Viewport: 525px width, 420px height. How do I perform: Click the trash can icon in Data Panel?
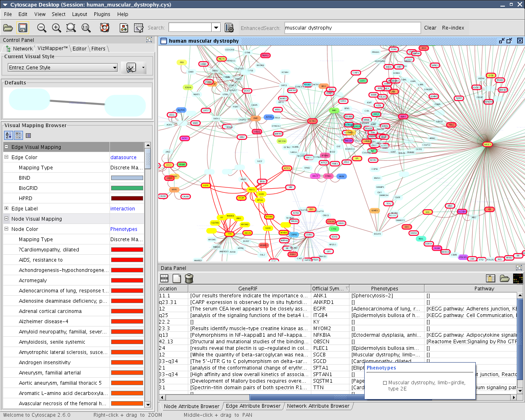(189, 279)
